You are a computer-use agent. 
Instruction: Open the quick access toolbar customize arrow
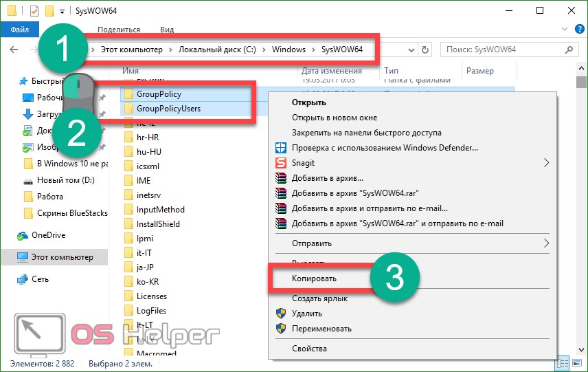pos(63,12)
